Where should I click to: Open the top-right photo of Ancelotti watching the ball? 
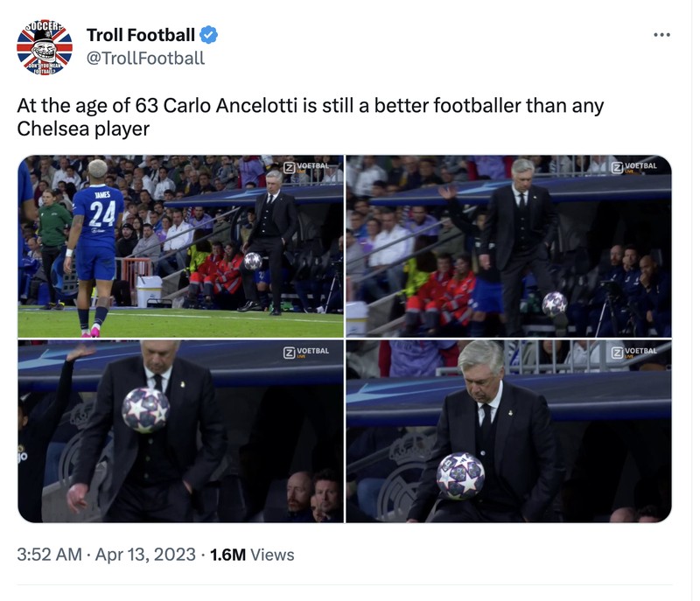[x=507, y=245]
